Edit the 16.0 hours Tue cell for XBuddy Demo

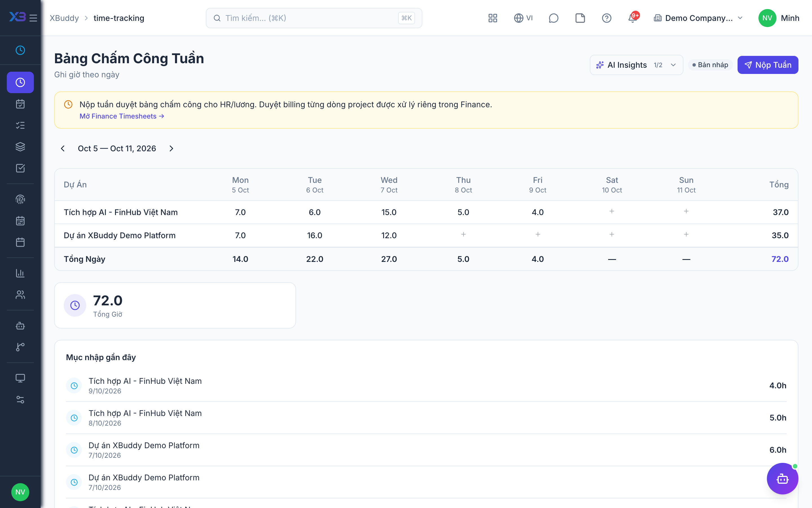coord(314,235)
